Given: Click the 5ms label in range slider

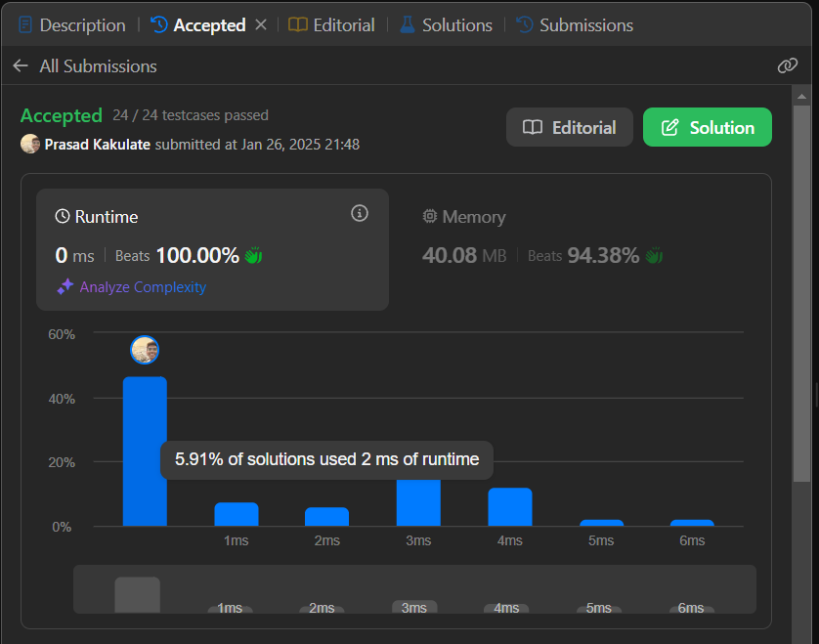Looking at the screenshot, I should [x=598, y=608].
